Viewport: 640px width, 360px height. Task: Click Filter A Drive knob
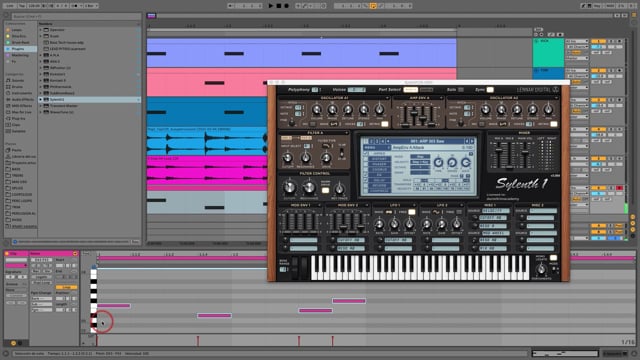tap(326, 158)
